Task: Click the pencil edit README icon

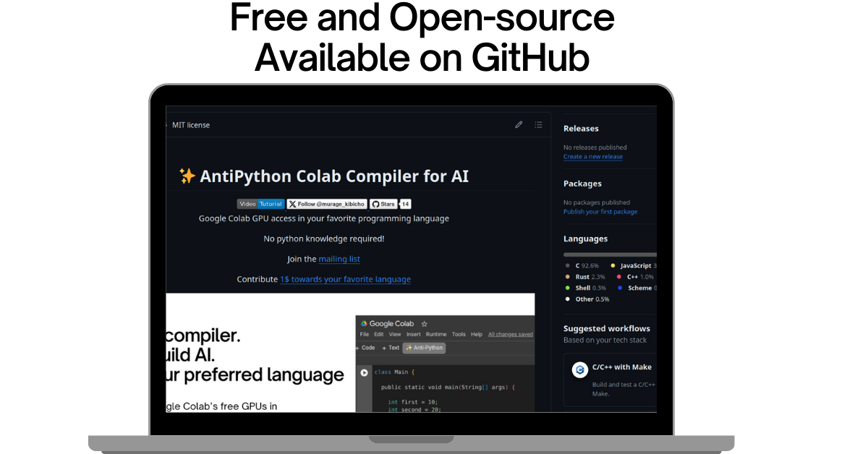Action: (x=519, y=124)
